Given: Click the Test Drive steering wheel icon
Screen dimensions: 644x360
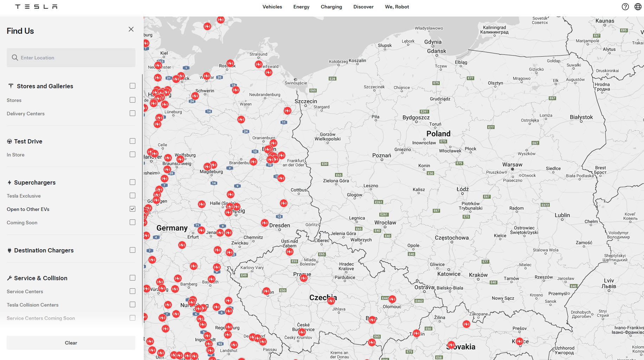Looking at the screenshot, I should pyautogui.click(x=9, y=141).
